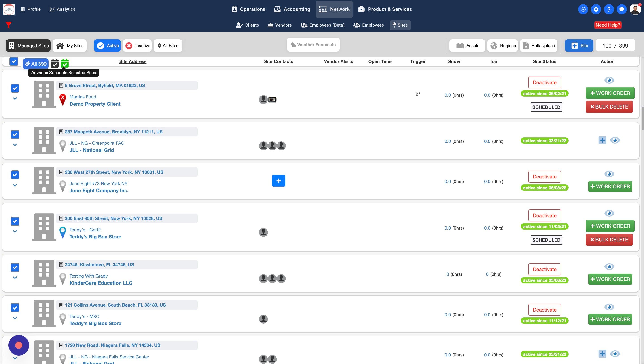Open the chat messages bubble icon
The image size is (644, 364).
click(x=621, y=9)
